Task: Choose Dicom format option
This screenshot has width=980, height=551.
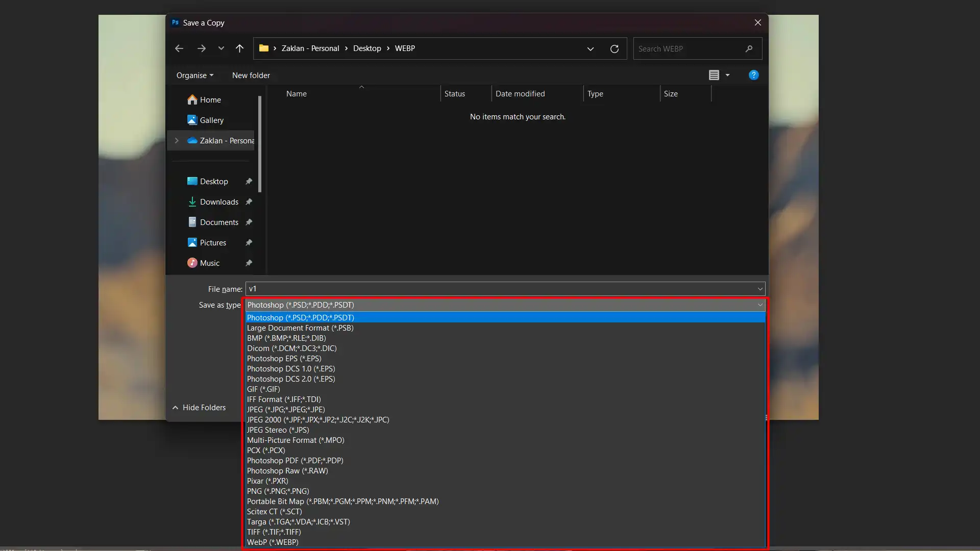Action: pos(505,348)
